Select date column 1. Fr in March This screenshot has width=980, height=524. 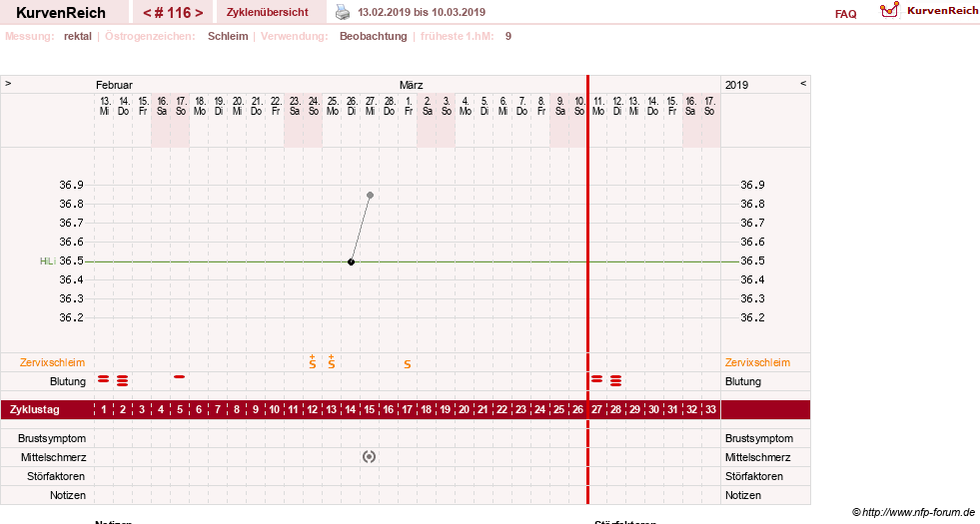pos(409,106)
